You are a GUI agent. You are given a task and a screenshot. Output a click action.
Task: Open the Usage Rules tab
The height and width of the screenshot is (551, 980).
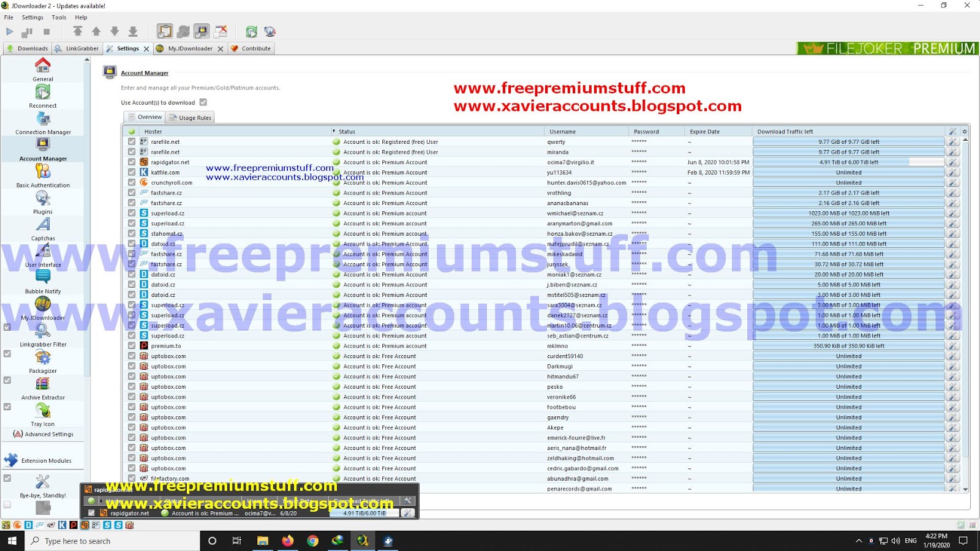pos(190,118)
